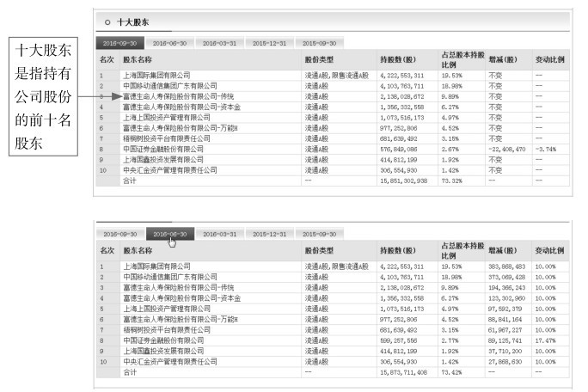Viewport: 588px width, 392px height.
Task: Switch to 2016-09-30 tab in the panel with 2016-06-30 selected
Action: point(120,234)
